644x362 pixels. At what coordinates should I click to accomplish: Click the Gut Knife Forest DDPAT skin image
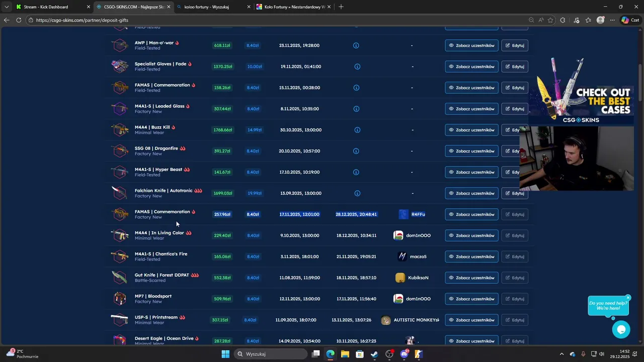click(120, 278)
